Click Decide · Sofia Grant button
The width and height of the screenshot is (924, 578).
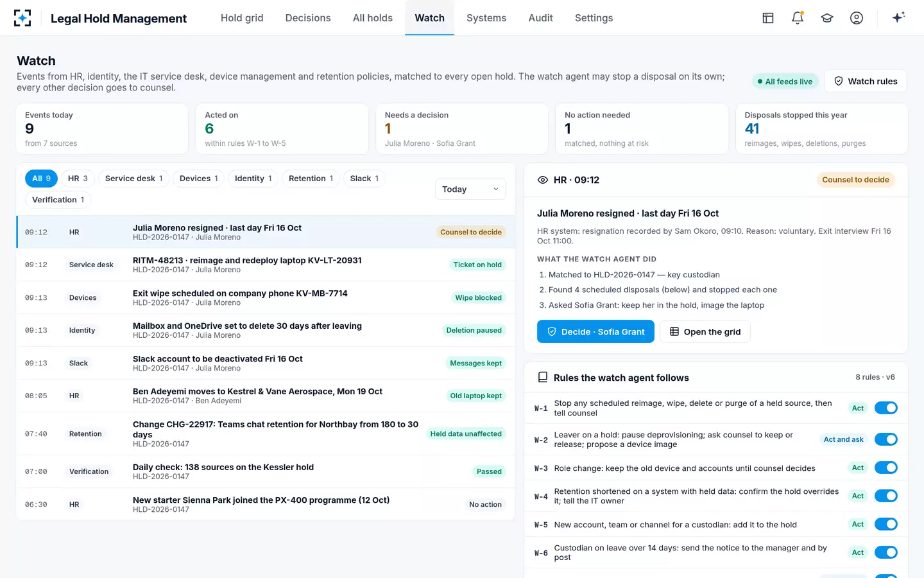[x=595, y=331]
